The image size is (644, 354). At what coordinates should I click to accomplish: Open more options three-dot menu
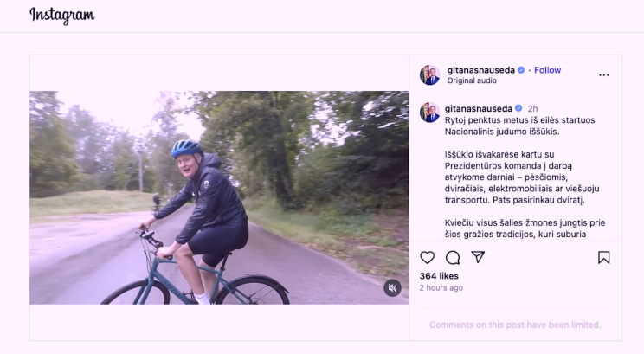pyautogui.click(x=604, y=75)
